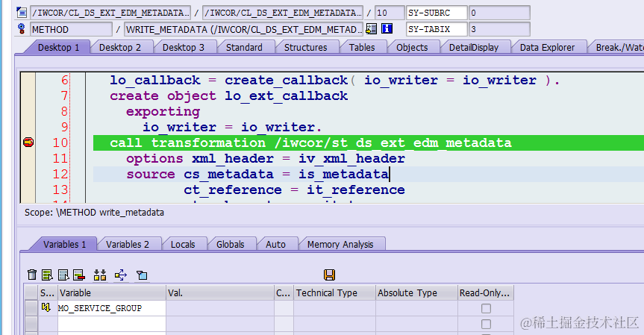This screenshot has width=644, height=335.
Task: Click code line 6 lo_callback assignment
Action: point(334,80)
